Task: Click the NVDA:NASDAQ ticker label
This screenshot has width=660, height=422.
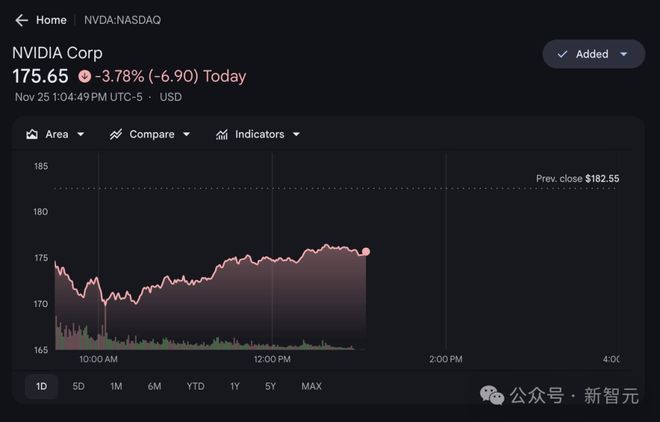Action: pos(122,20)
